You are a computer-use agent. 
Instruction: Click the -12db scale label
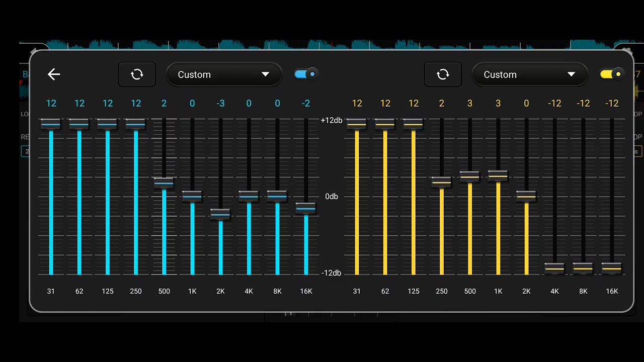coord(332,273)
